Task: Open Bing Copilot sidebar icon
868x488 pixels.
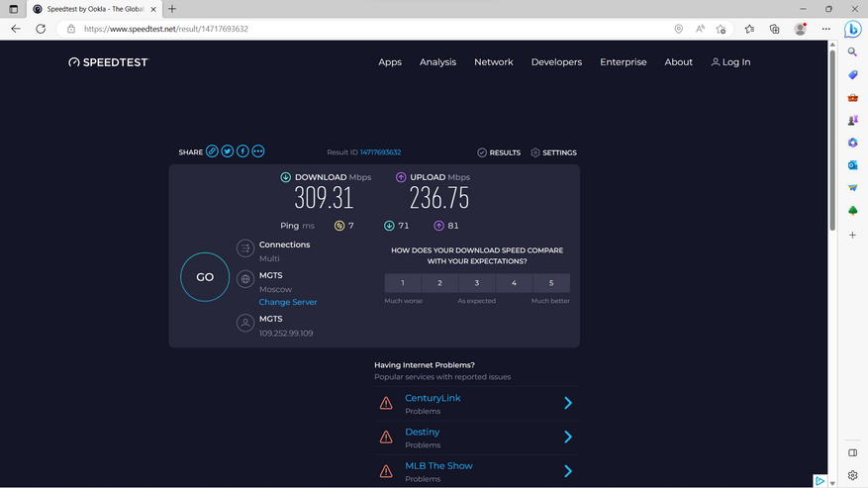Action: (852, 30)
